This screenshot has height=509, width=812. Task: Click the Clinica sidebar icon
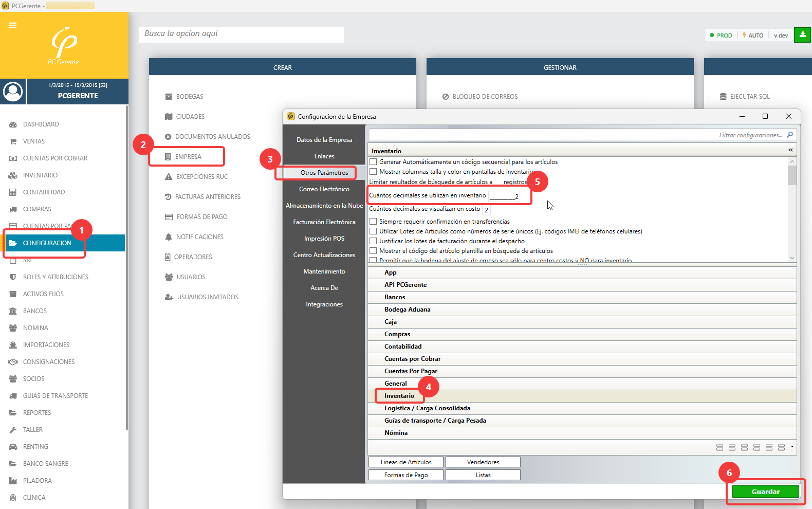click(13, 498)
